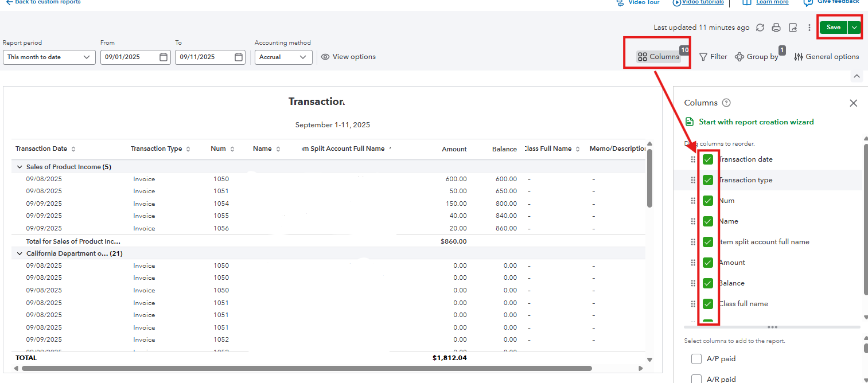Image resolution: width=868 pixels, height=383 pixels.
Task: Close the Columns side panel
Action: (x=853, y=103)
